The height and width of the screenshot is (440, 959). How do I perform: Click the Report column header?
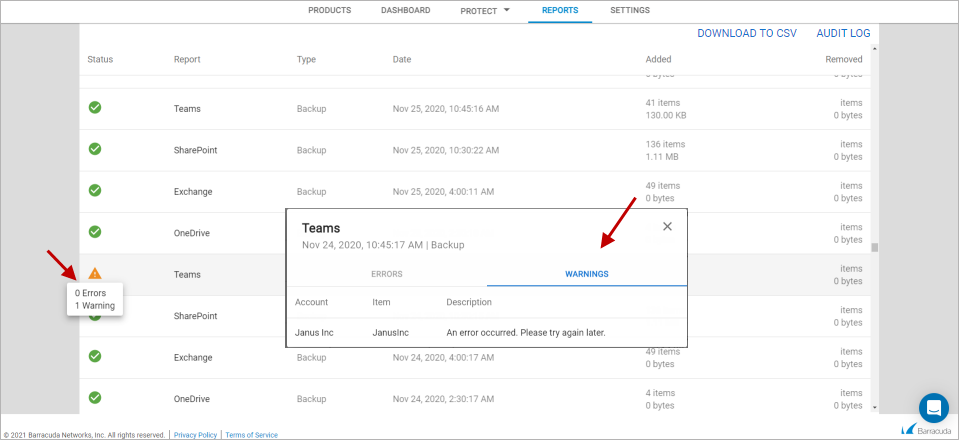point(187,59)
